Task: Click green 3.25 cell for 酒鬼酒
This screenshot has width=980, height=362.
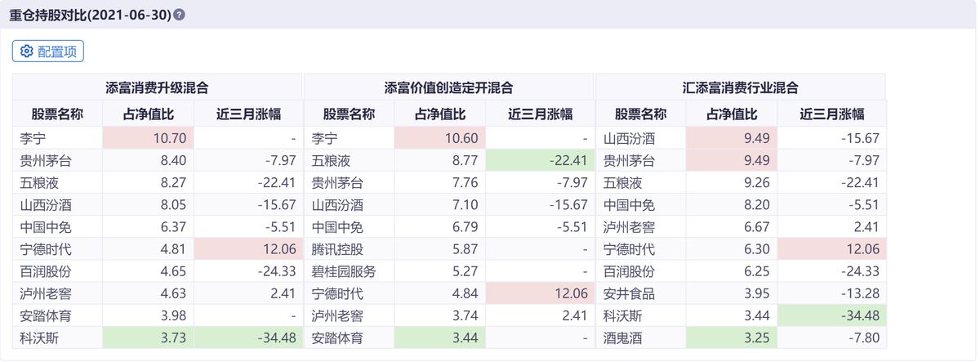Action: [x=732, y=337]
